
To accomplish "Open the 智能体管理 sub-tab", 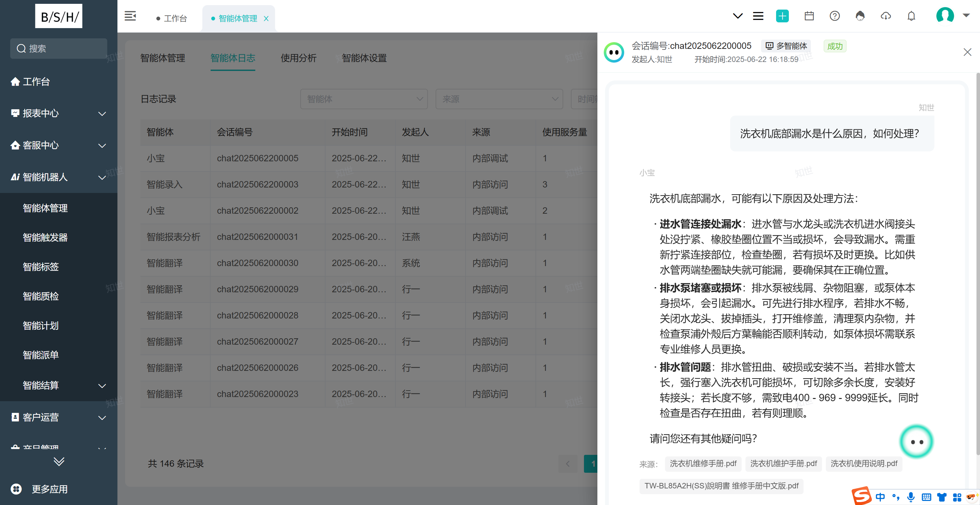I will coord(163,58).
